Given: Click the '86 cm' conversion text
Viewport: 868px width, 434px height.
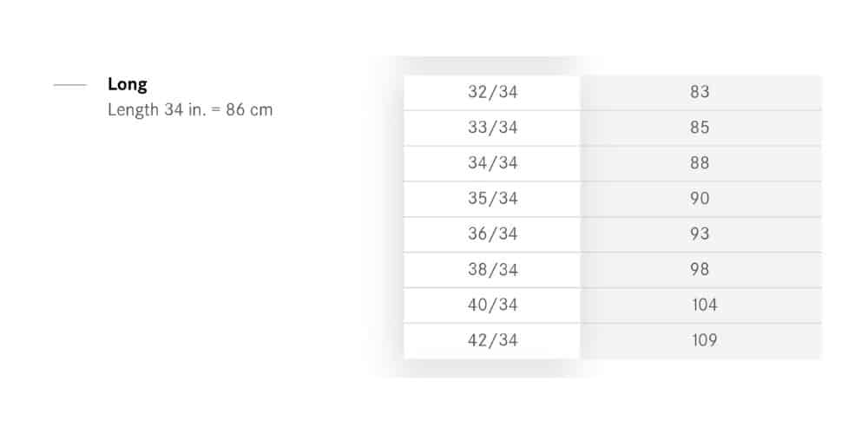Looking at the screenshot, I should pyautogui.click(x=249, y=110).
